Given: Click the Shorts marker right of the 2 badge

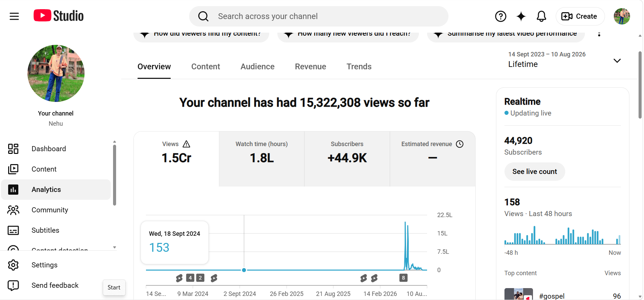Looking at the screenshot, I should [214, 278].
